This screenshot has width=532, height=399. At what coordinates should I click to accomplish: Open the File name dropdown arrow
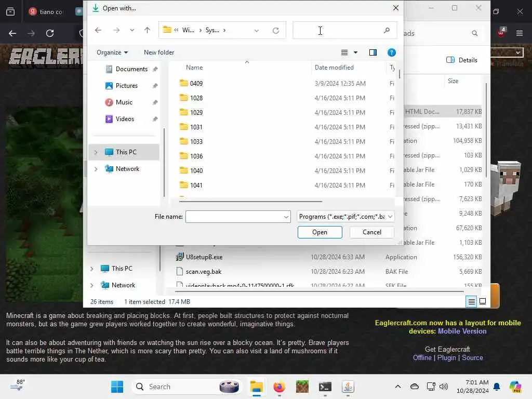point(286,217)
